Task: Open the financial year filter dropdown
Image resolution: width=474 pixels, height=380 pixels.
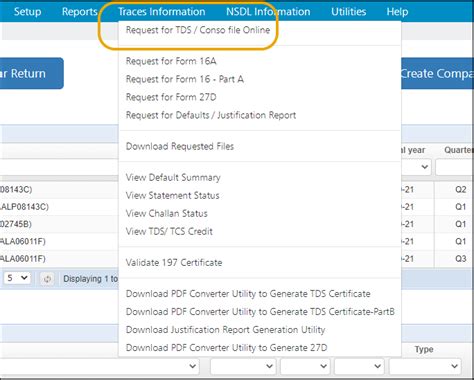Action: tap(417, 167)
